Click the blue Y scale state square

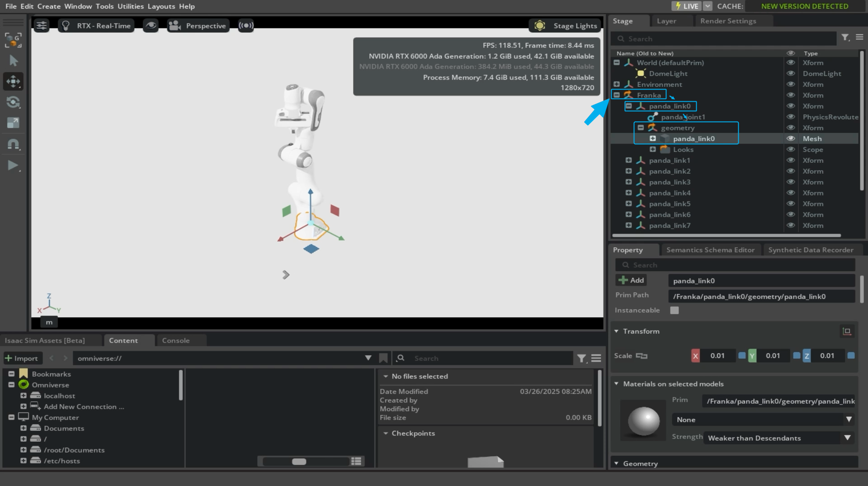(x=797, y=355)
